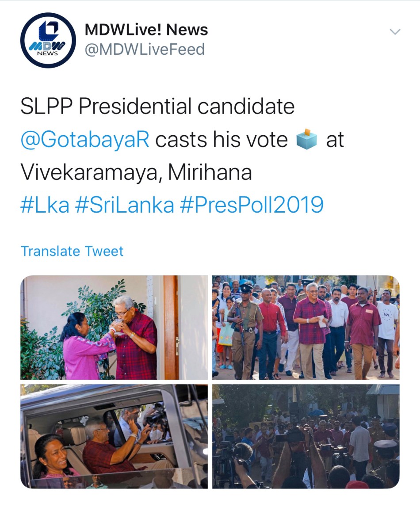Open the #Lka hashtag

(45, 205)
